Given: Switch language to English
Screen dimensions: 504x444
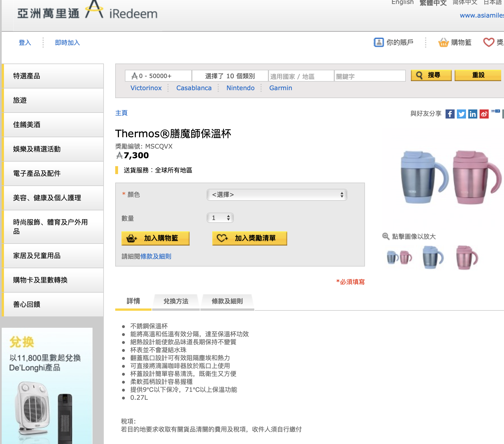Looking at the screenshot, I should point(402,2).
